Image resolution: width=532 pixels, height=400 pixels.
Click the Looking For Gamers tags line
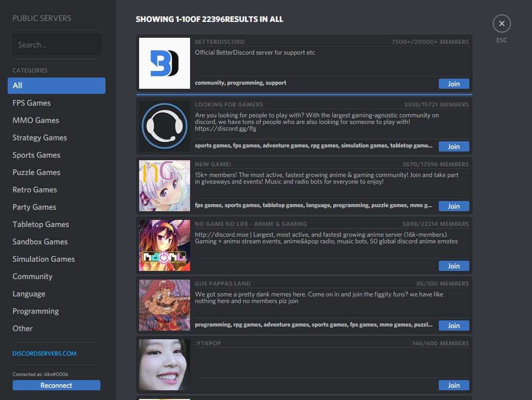[313, 146]
